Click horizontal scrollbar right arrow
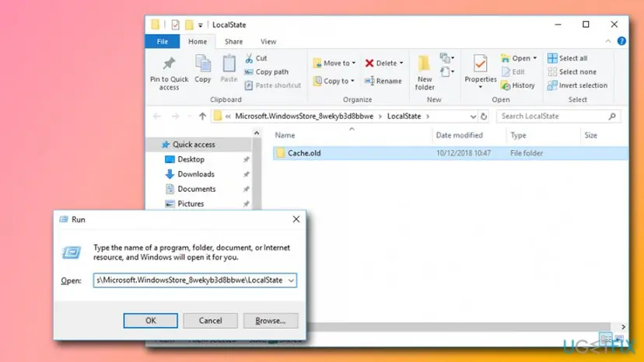This screenshot has width=644, height=362. pos(623,327)
